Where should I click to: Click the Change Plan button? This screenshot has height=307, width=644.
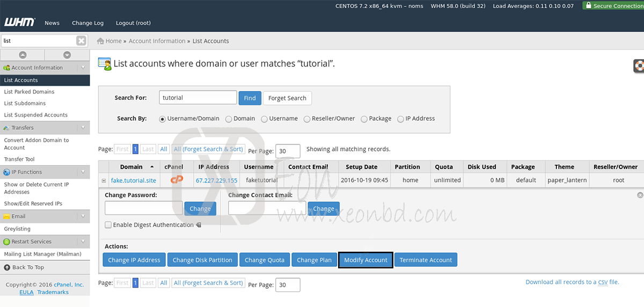(x=314, y=260)
